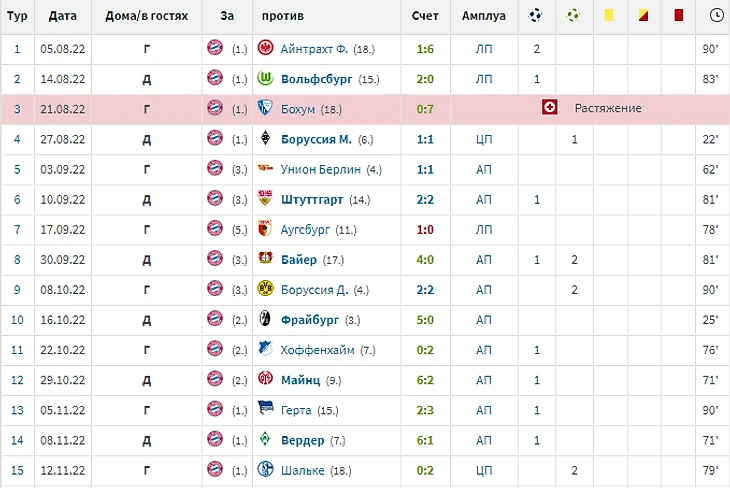Click the Borussia Dortmund BVB crest

pyautogui.click(x=265, y=289)
